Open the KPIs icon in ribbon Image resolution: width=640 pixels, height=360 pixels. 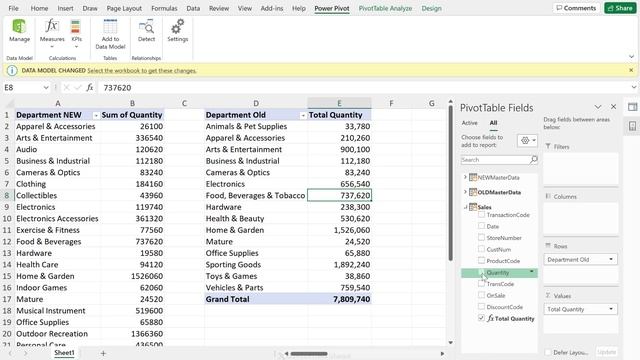pyautogui.click(x=76, y=27)
